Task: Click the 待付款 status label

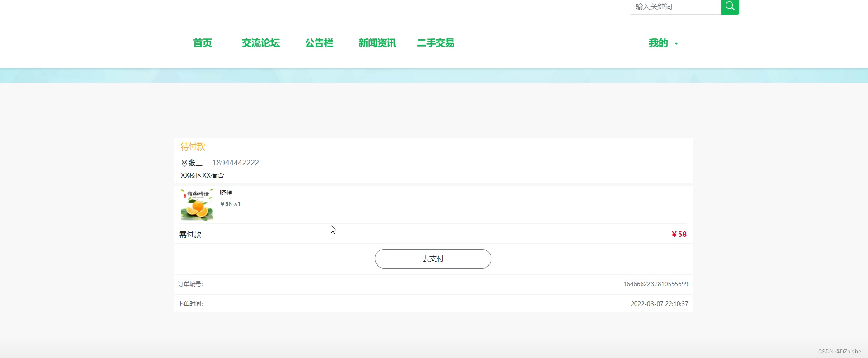Action: tap(193, 146)
